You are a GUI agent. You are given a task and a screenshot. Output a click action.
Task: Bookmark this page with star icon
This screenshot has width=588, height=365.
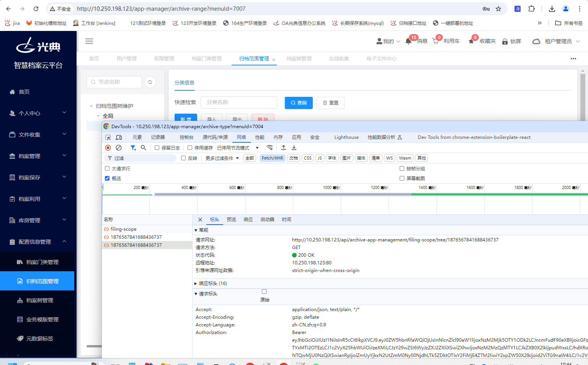[498, 9]
